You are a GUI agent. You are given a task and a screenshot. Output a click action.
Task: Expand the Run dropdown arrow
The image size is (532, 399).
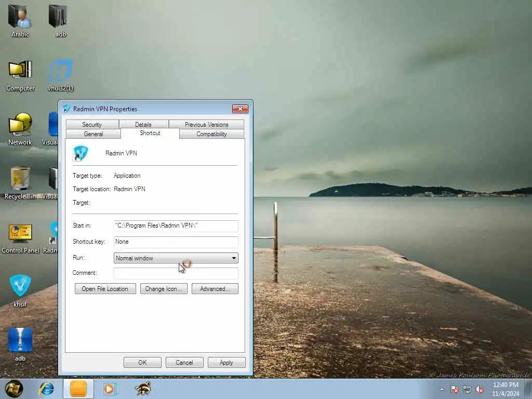coord(234,258)
